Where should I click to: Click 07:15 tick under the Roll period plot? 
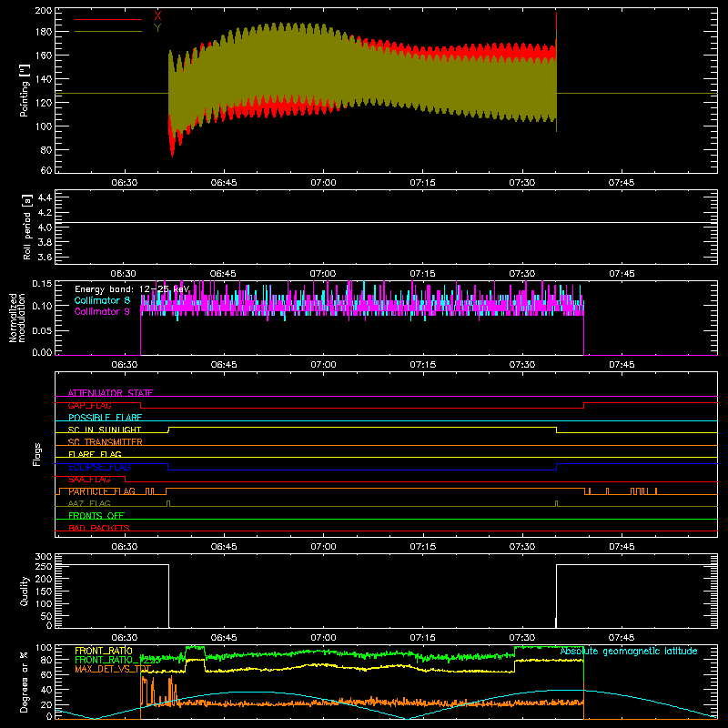(x=422, y=274)
